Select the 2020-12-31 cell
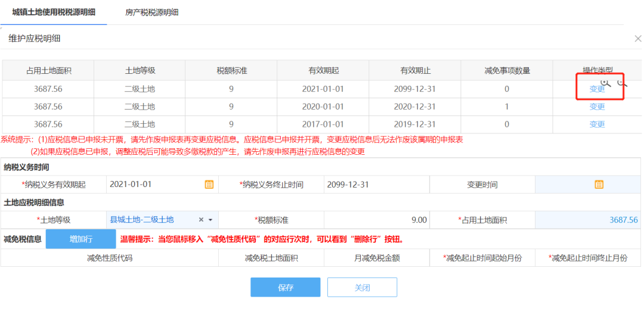The height and width of the screenshot is (315, 644). [415, 107]
